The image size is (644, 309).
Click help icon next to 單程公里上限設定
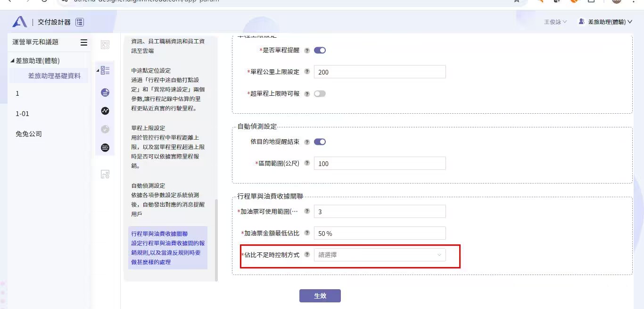pos(307,72)
